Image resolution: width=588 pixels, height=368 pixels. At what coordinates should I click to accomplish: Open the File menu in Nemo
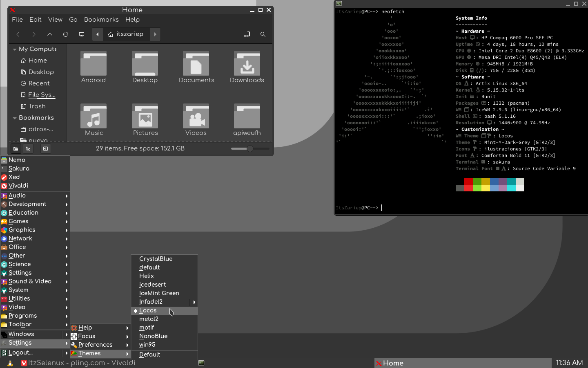pyautogui.click(x=17, y=20)
